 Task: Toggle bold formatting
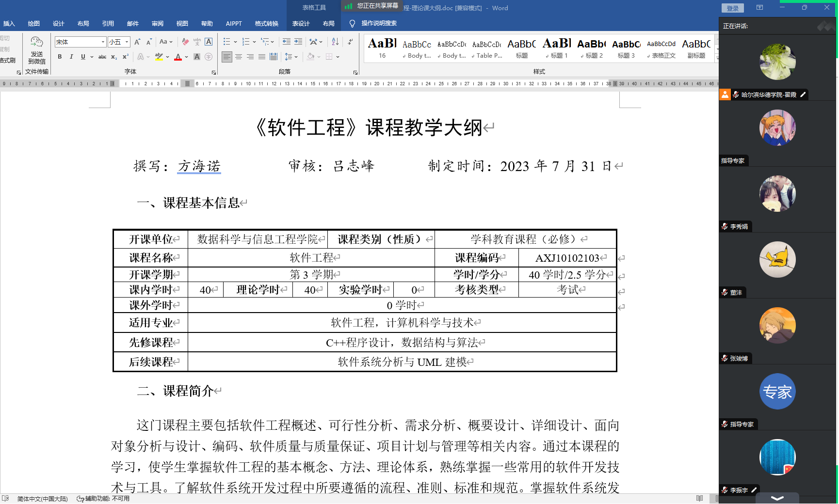60,57
